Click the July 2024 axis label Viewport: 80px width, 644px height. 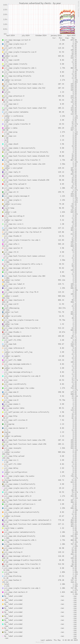point(26,36)
